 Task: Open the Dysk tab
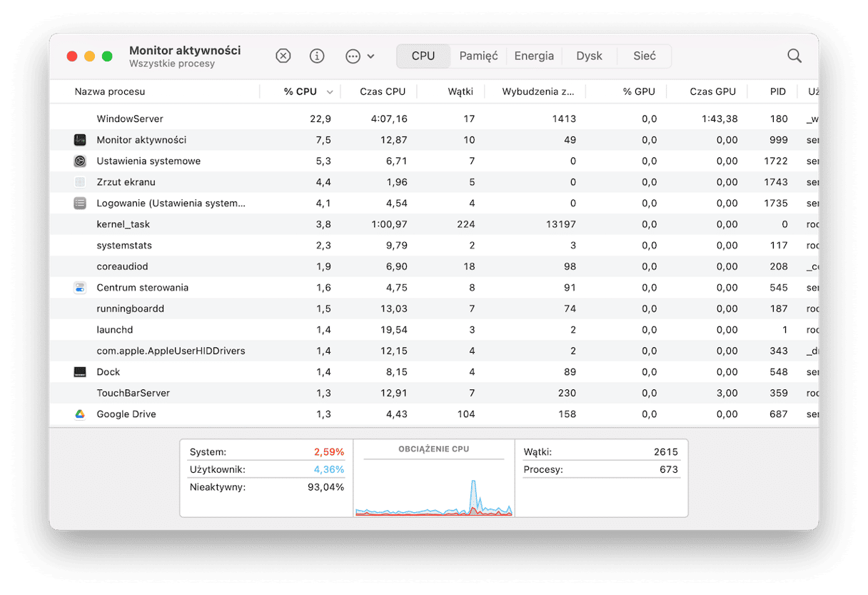(x=589, y=56)
